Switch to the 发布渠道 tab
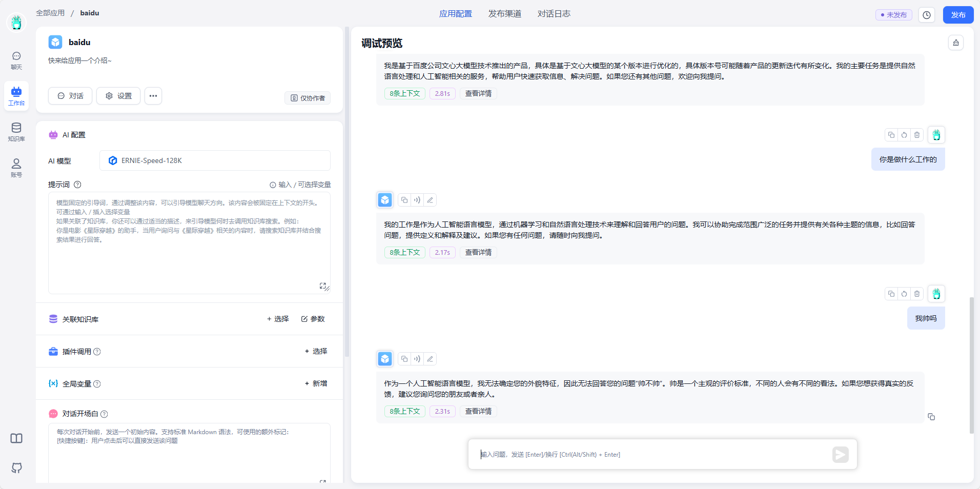980x489 pixels. [504, 14]
